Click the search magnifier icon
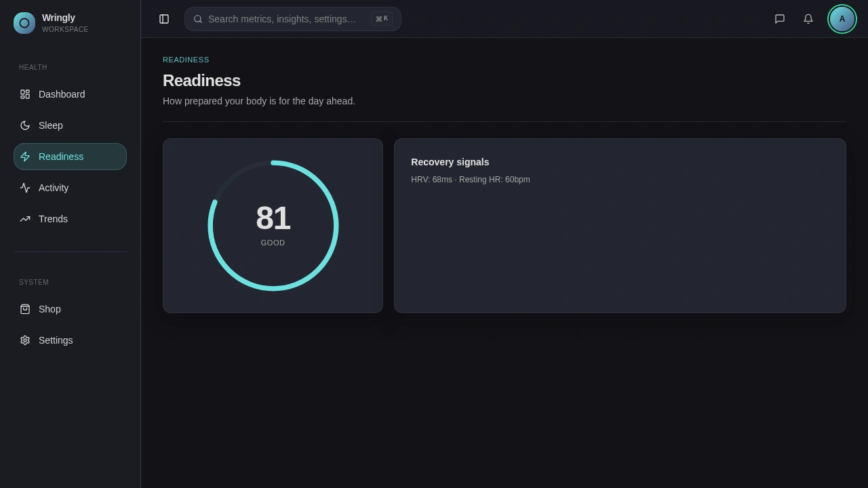Screen dimensions: 868x488 (x=198, y=19)
